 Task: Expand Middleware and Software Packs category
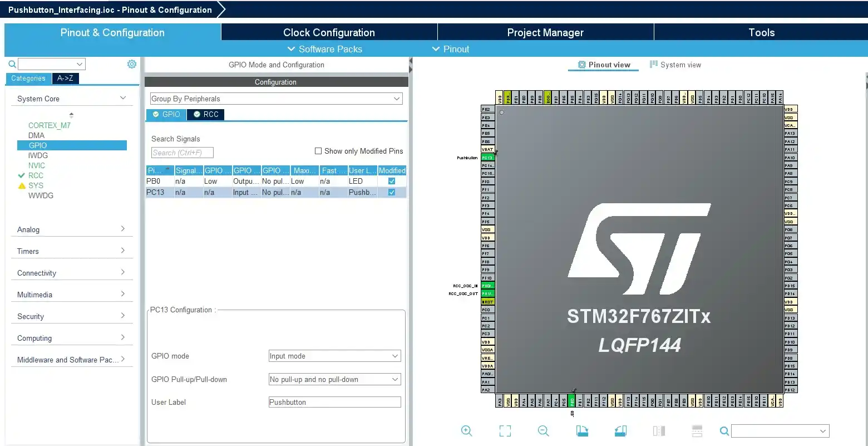[72, 360]
